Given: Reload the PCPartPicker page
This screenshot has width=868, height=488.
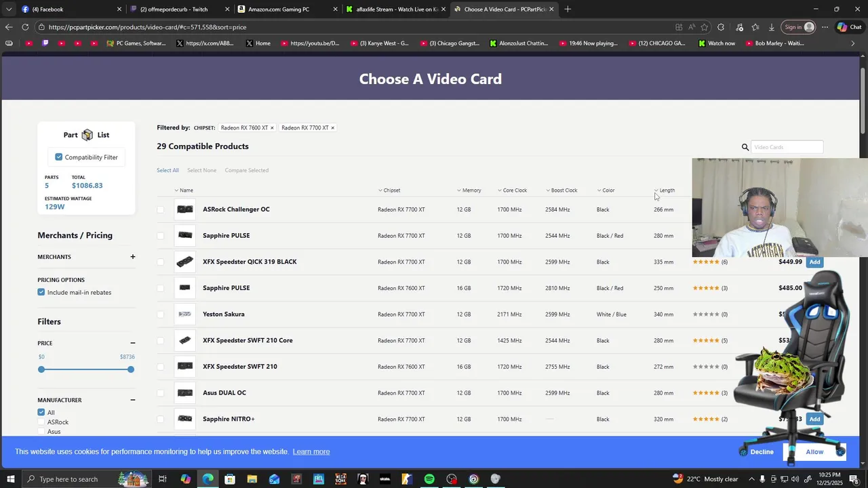Looking at the screenshot, I should tap(25, 27).
